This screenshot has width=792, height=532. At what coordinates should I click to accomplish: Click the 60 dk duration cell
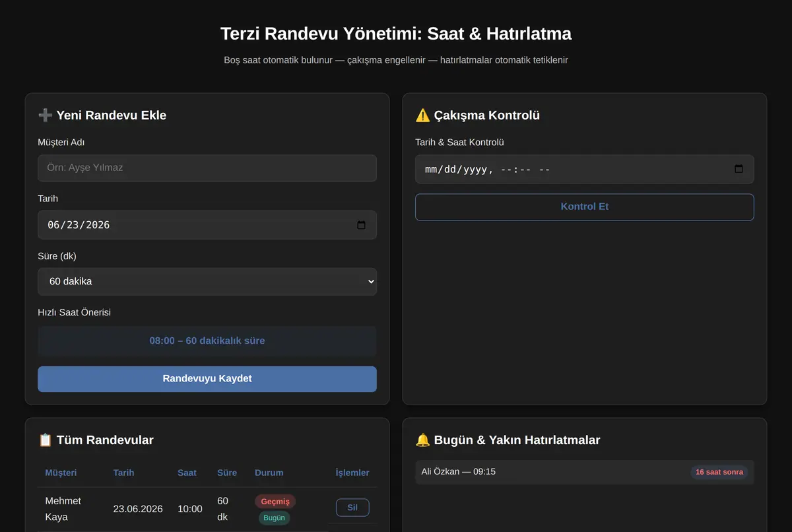point(223,509)
